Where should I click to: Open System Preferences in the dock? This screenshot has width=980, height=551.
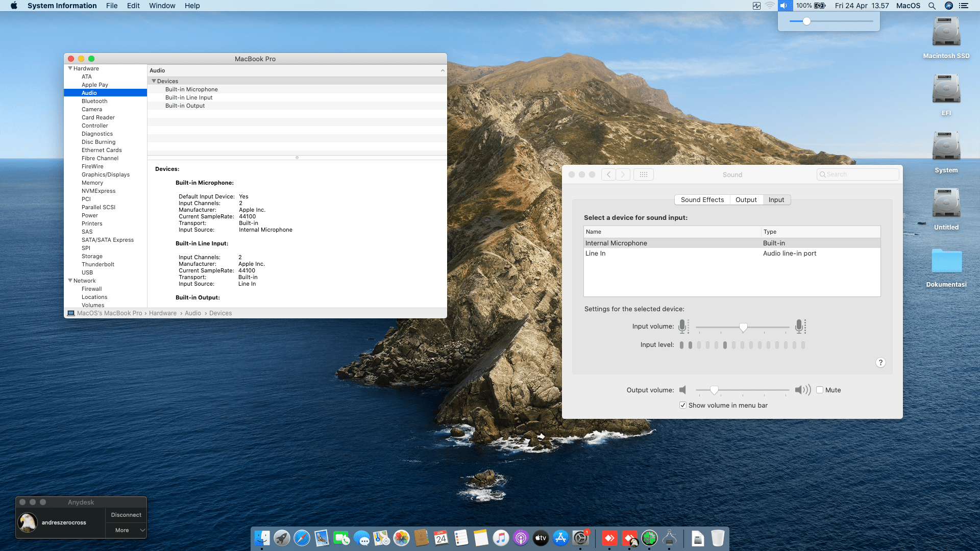point(580,538)
